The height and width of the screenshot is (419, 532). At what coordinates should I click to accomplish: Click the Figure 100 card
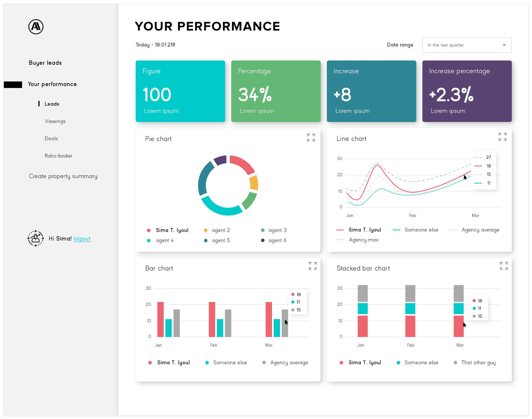tap(180, 91)
